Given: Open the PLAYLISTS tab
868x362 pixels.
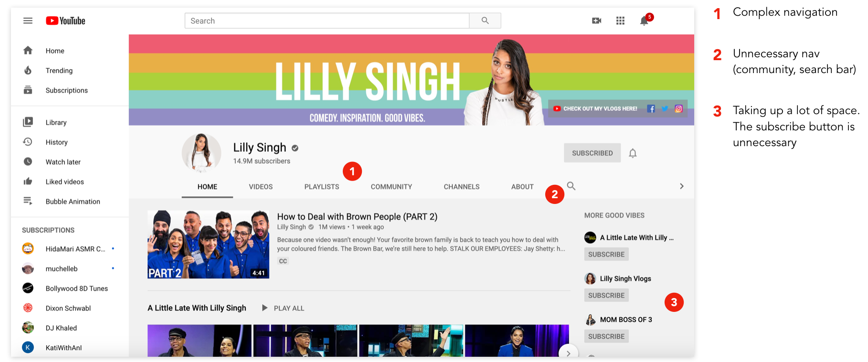Looking at the screenshot, I should 322,187.
